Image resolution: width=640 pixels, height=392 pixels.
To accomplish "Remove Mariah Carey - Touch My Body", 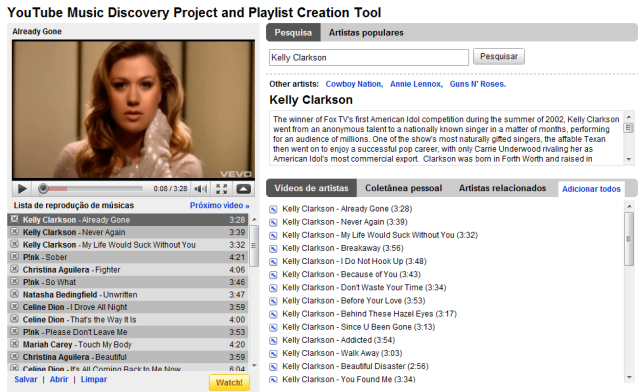I will click(x=14, y=344).
